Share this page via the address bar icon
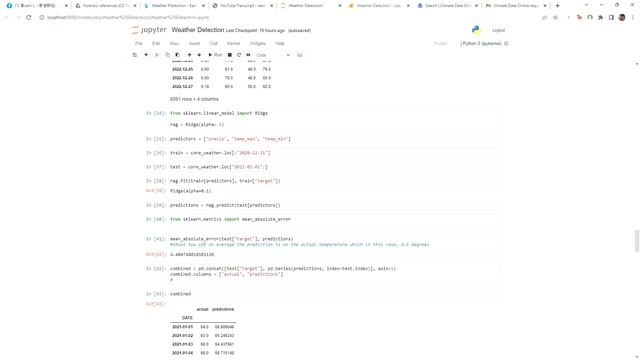Image resolution: width=640 pixels, height=360 pixels. pyautogui.click(x=544, y=18)
